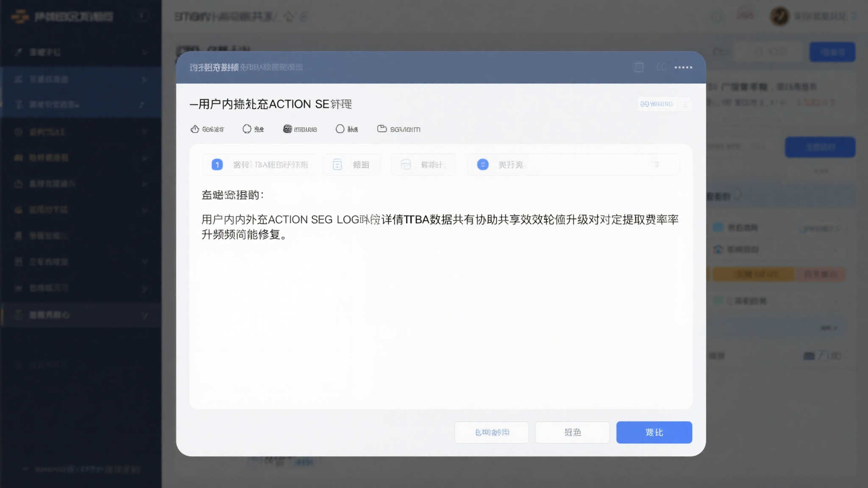Click the SGVIEW folder icon below the dialog title

pyautogui.click(x=381, y=129)
